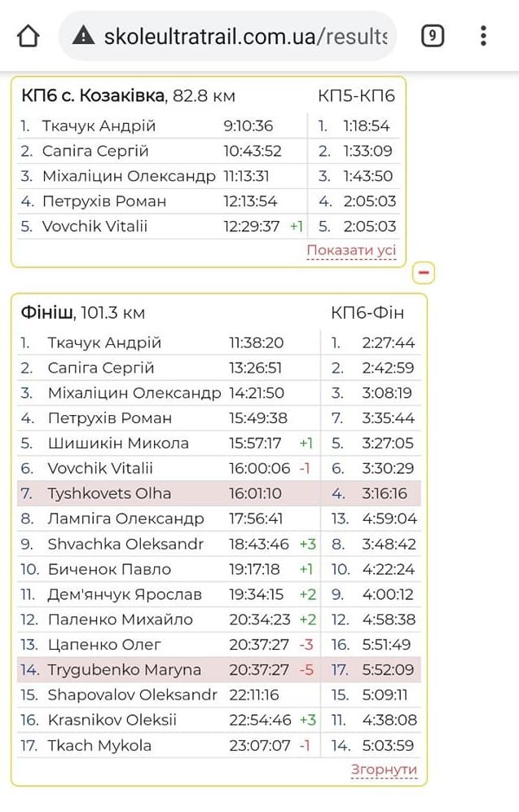519x812 pixels.
Task: Open the tab switcher showing 9 tabs
Action: tap(433, 36)
